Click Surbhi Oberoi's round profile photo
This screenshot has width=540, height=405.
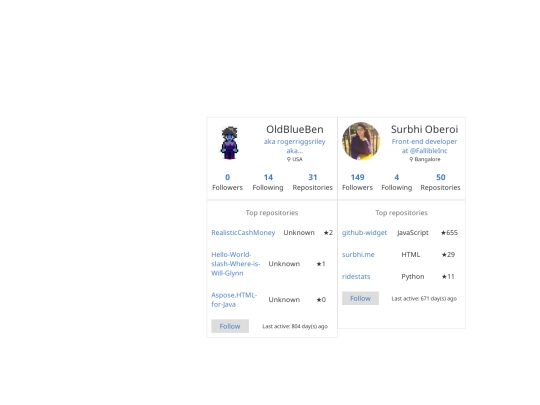361,141
